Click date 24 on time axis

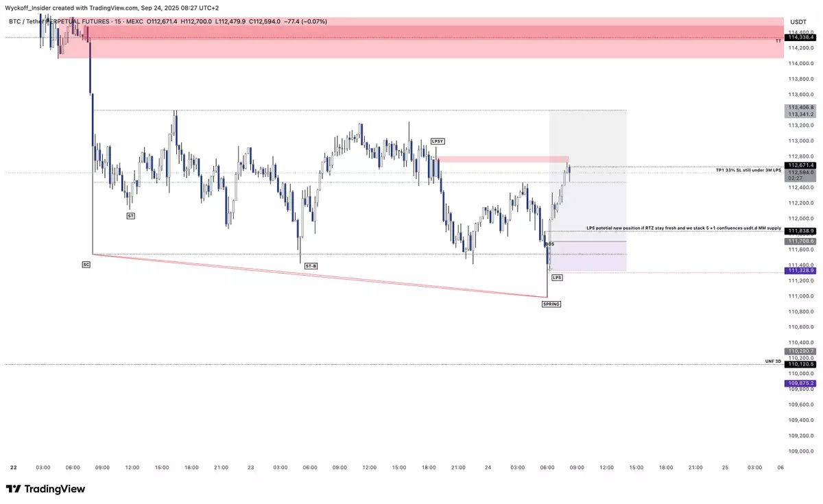(x=488, y=467)
